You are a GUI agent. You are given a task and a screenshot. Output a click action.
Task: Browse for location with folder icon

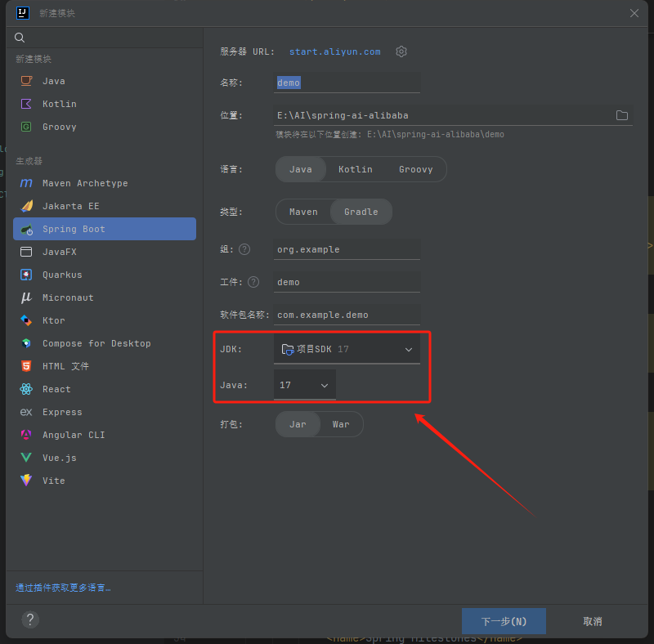point(622,115)
